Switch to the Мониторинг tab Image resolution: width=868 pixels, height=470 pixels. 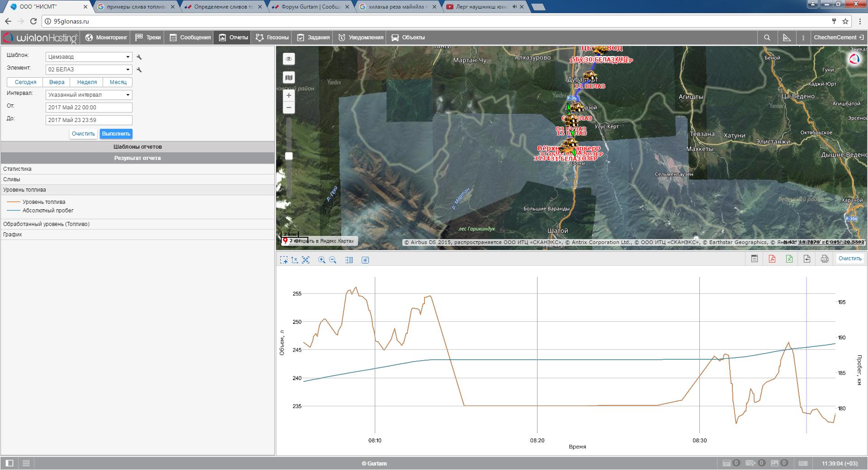pos(106,38)
